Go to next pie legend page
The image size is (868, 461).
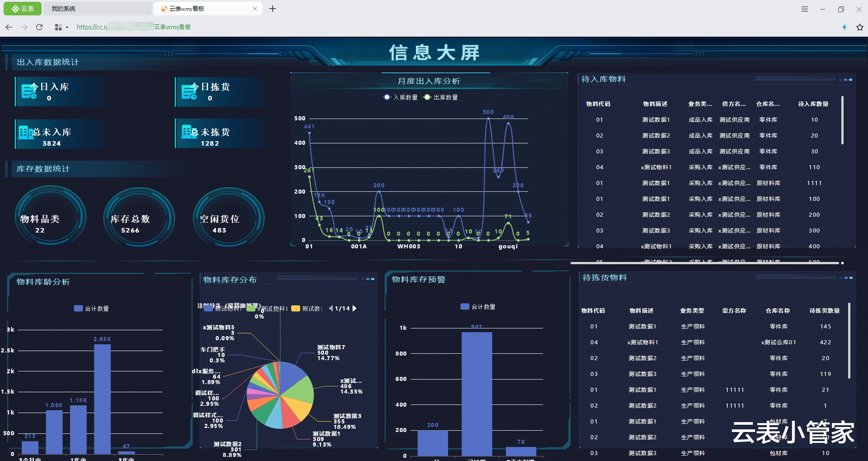(355, 309)
